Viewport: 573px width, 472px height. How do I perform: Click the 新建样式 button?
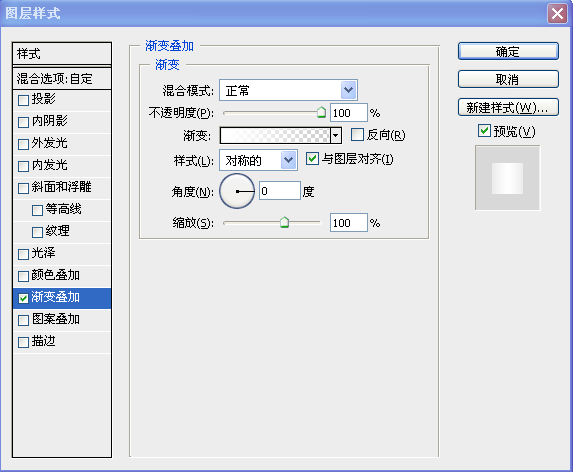508,107
